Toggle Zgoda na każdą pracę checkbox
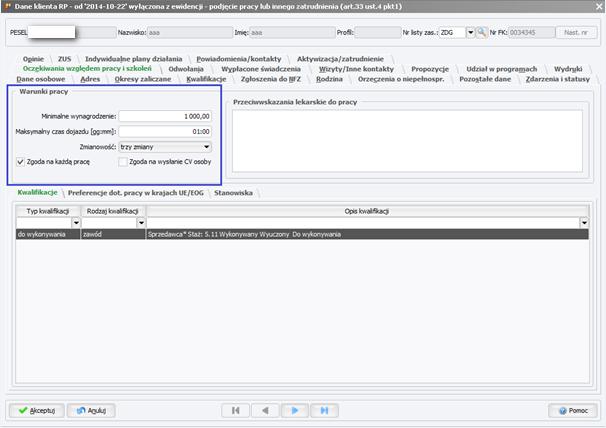This screenshot has width=606, height=428. coord(20,162)
